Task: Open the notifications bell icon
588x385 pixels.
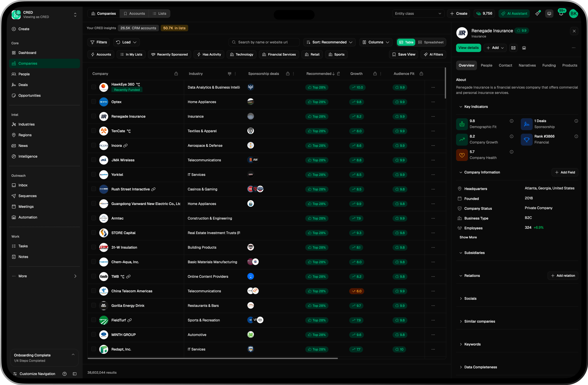Action: tap(561, 14)
